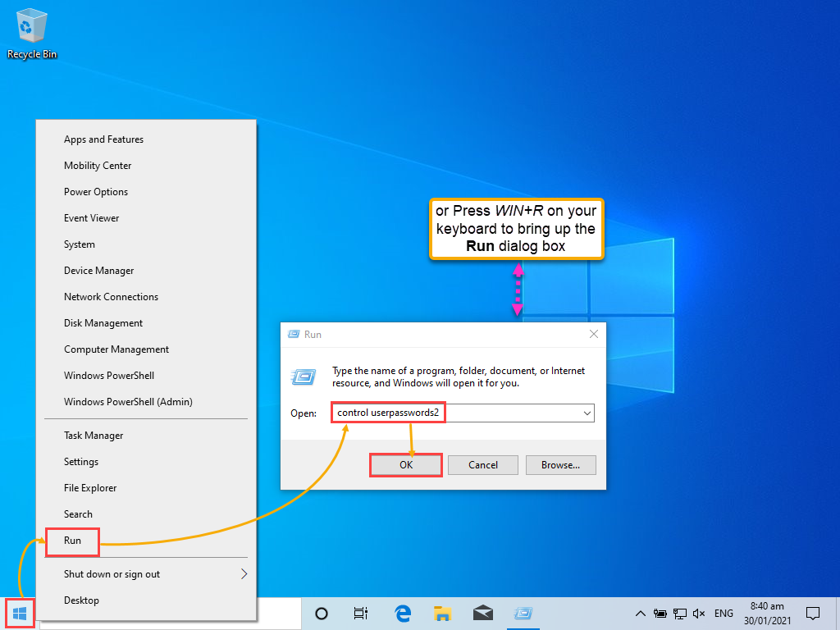
Task: Open the Mail app taskbar icon
Action: 483,614
